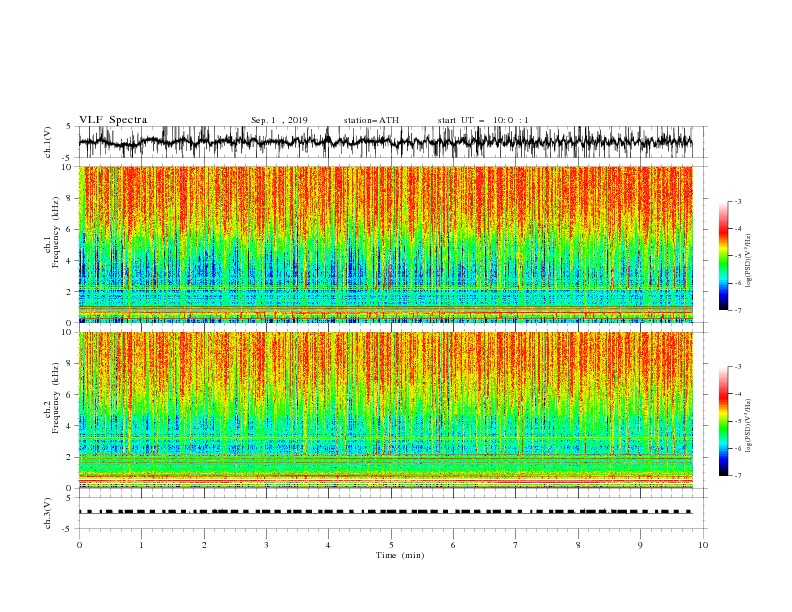This screenshot has width=792, height=612.
Task: Click the time axis tick label '10'
Action: 703,545
